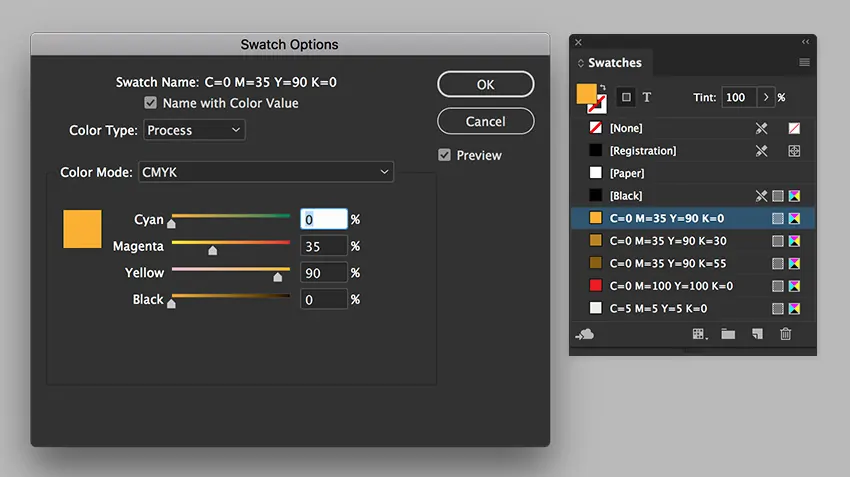Toggle Name with Color Value checkbox

(151, 103)
